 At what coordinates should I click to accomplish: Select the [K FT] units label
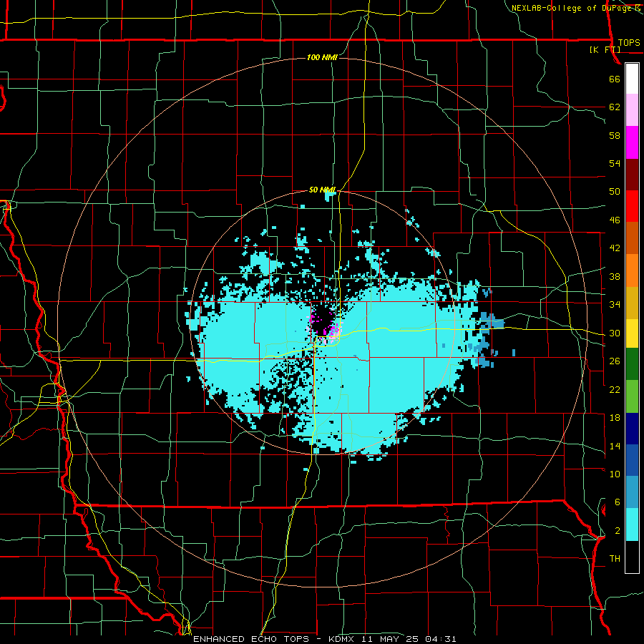(x=605, y=49)
